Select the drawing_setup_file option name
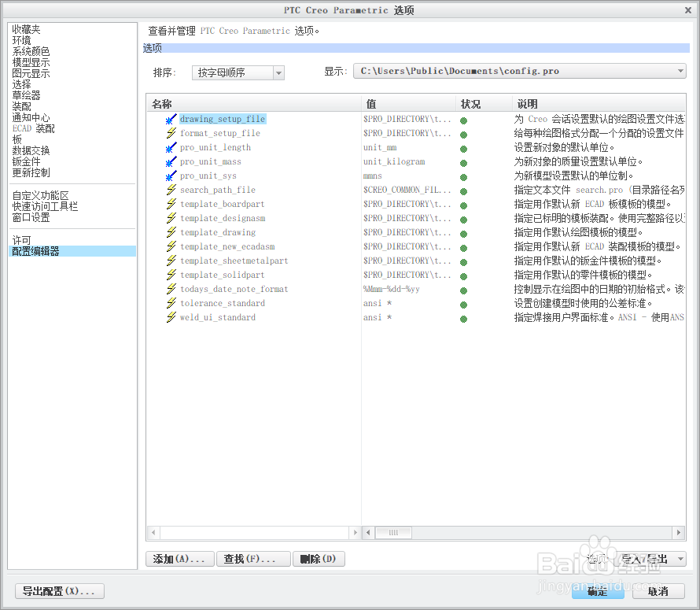This screenshot has width=700, height=610. (223, 119)
